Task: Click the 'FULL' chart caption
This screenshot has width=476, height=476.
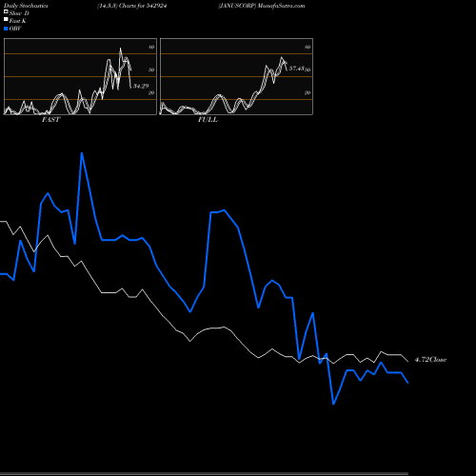Action: pyautogui.click(x=208, y=120)
